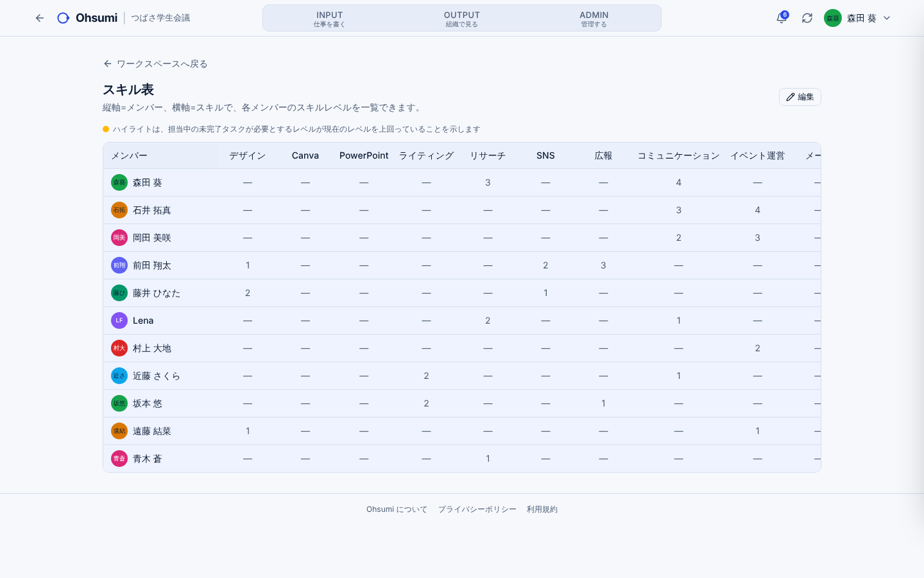Select the member name 坂本 悠
This screenshot has height=578, width=924.
point(148,403)
